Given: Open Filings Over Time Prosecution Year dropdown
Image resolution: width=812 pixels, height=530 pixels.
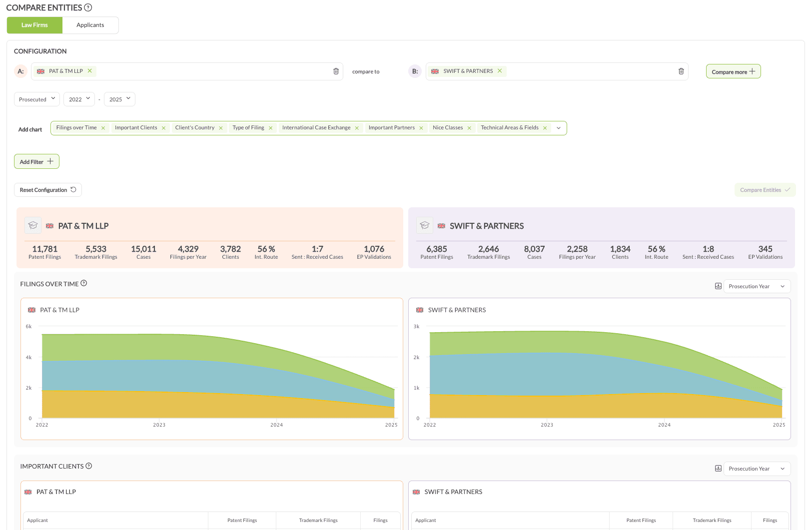Looking at the screenshot, I should point(757,286).
